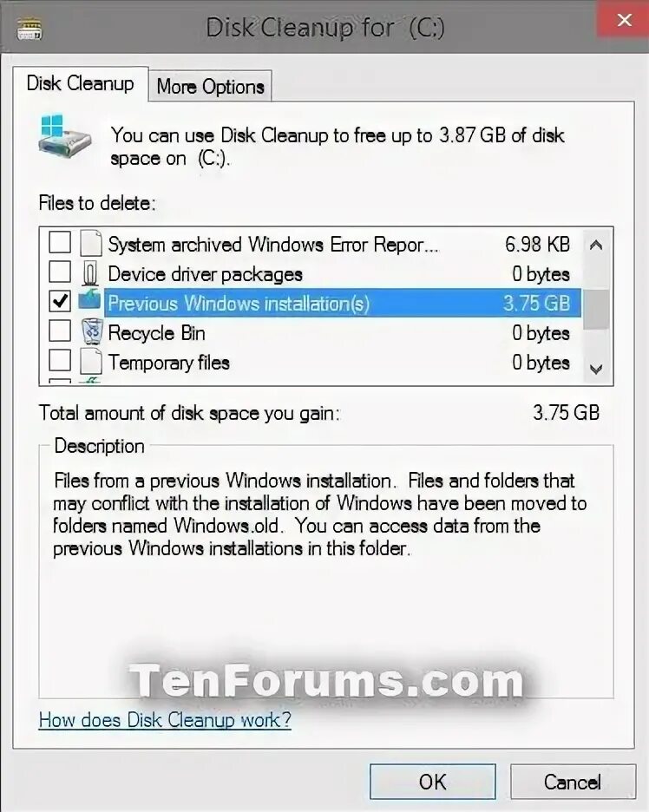Click the list scroll up arrow
This screenshot has width=649, height=812.
click(x=596, y=245)
